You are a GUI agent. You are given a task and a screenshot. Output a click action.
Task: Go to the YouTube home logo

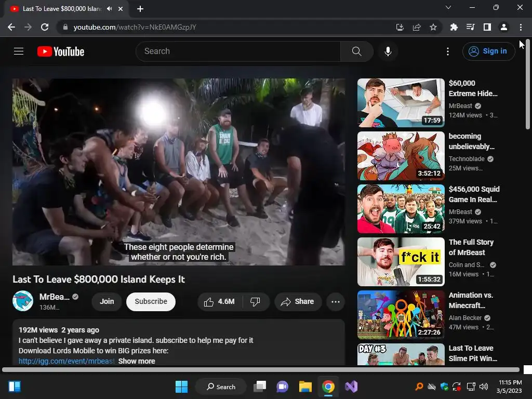pos(61,51)
